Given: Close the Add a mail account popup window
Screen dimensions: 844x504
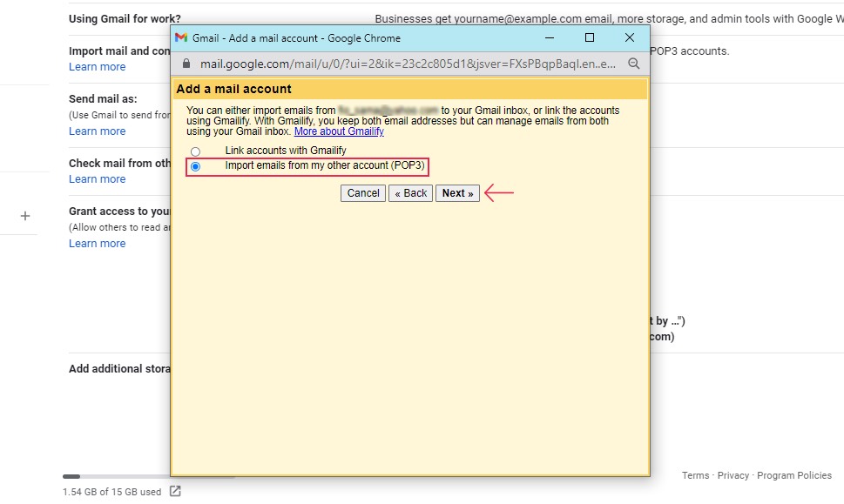Looking at the screenshot, I should 629,37.
